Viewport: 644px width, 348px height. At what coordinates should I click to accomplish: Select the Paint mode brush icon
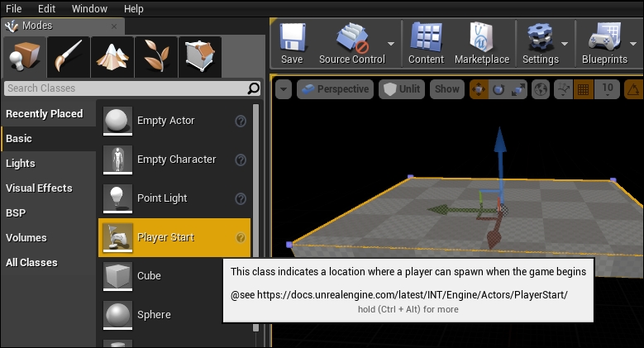click(x=69, y=57)
